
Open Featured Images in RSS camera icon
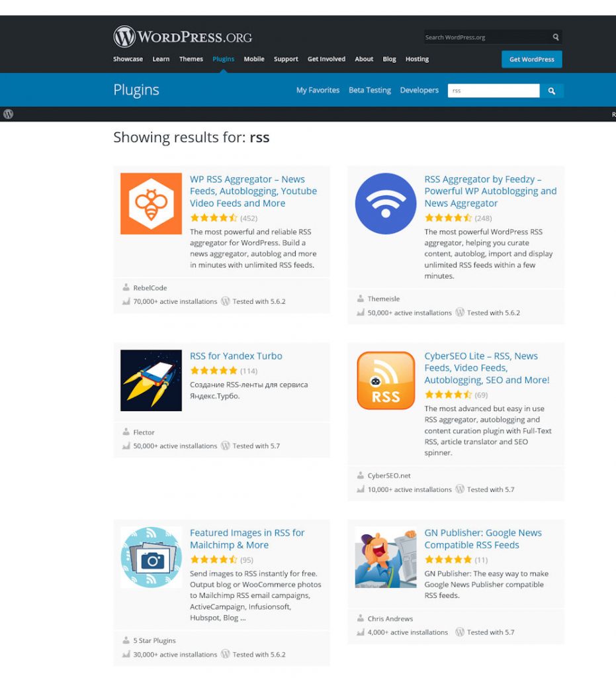152,557
